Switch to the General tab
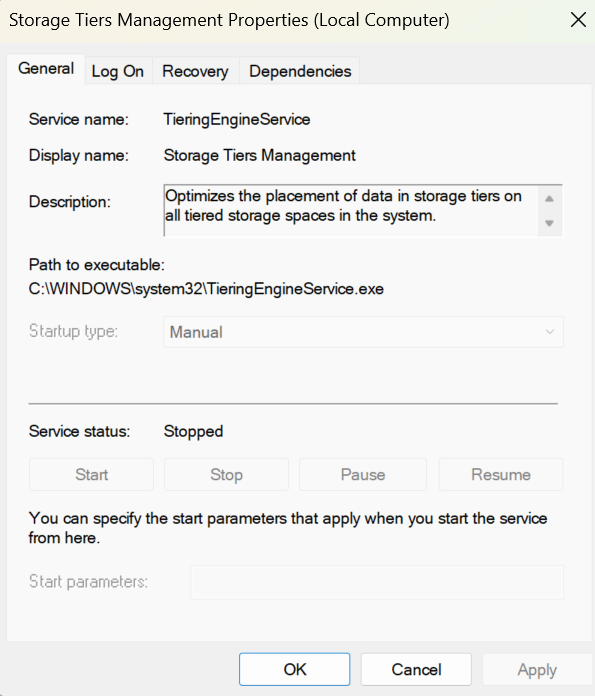 46,69
